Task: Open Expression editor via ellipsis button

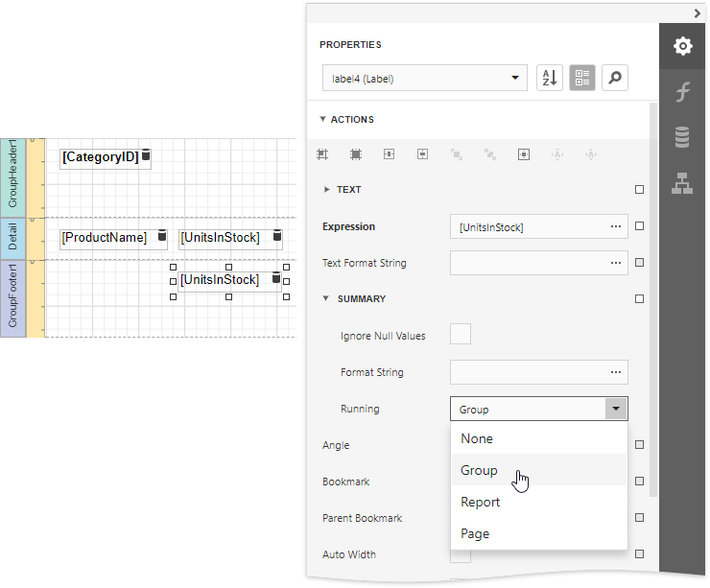Action: 615,227
